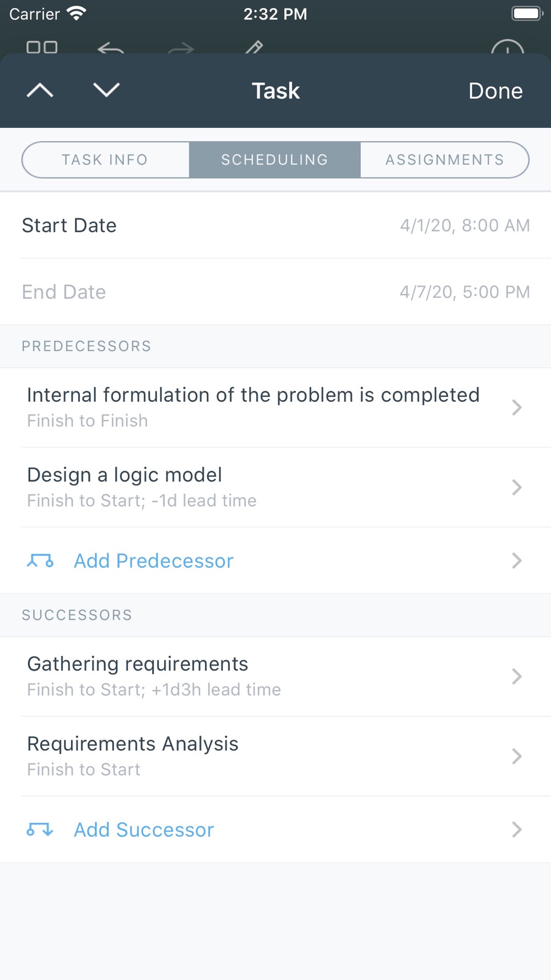This screenshot has height=980, width=551.
Task: Expand the Design a logic model chevron
Action: coord(516,487)
